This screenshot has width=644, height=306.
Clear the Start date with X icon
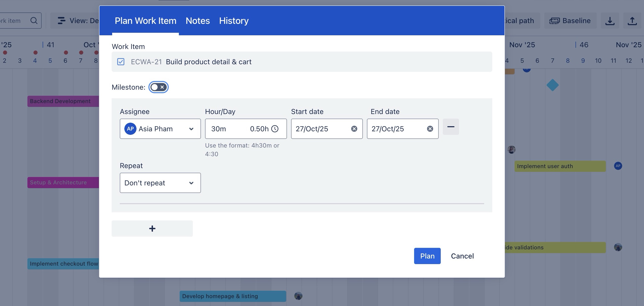[x=354, y=129]
